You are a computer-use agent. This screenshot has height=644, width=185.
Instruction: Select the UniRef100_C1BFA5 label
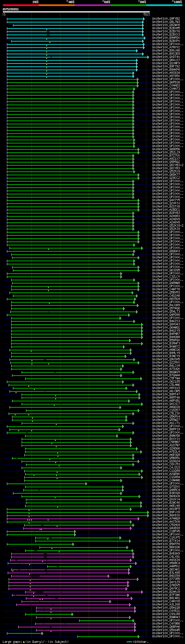tap(166, 531)
